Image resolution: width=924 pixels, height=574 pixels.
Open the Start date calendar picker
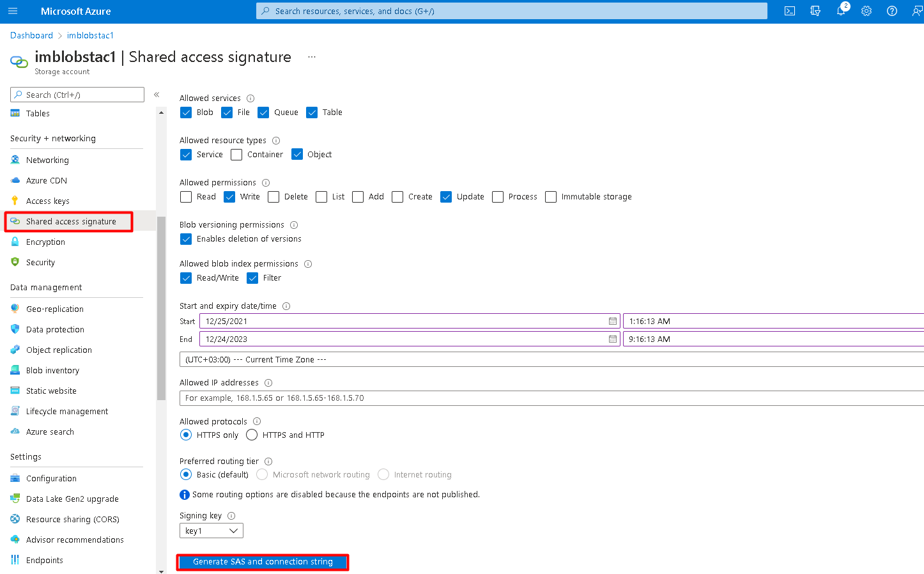pyautogui.click(x=612, y=321)
